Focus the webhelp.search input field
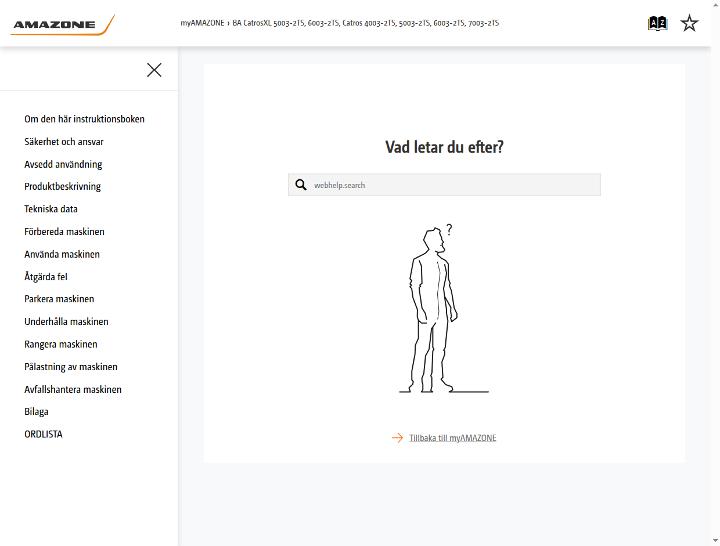The image size is (720, 546). [444, 185]
